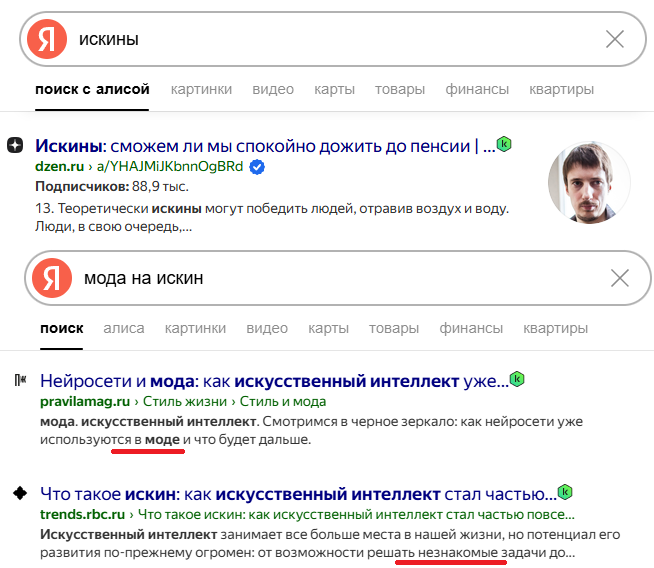
Task: Click the trends.rbc.ru domain link
Action: (x=83, y=514)
